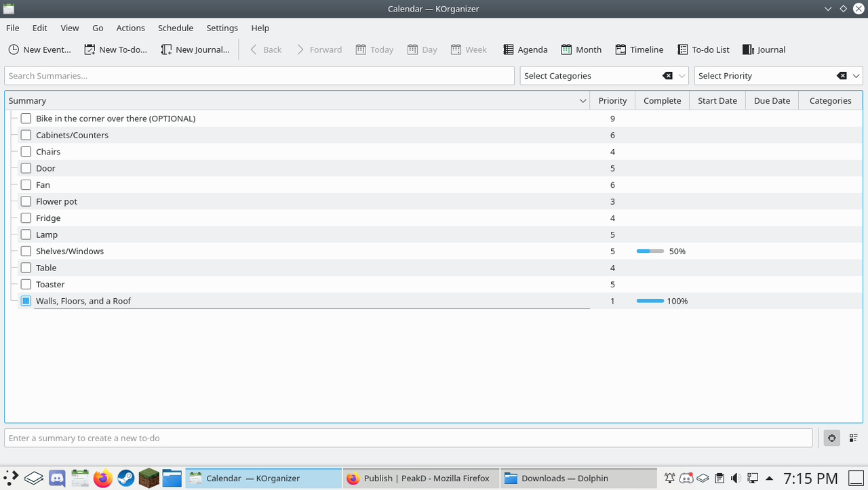Create a New Journal entry
This screenshot has height=490, width=868.
[x=195, y=49]
